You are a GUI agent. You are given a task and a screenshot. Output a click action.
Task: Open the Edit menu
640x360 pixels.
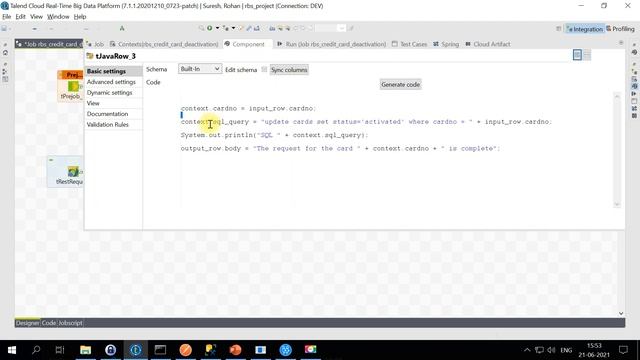(20, 17)
